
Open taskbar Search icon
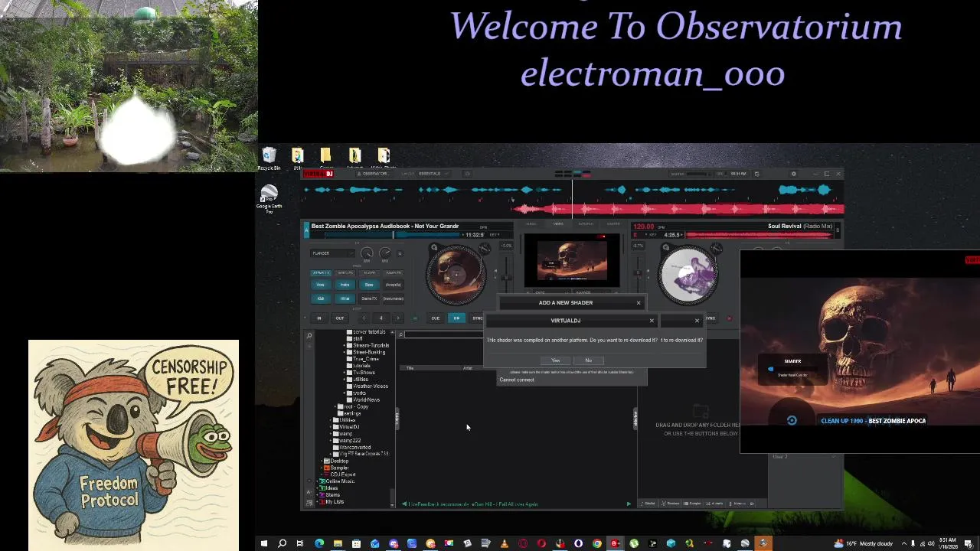click(x=282, y=543)
